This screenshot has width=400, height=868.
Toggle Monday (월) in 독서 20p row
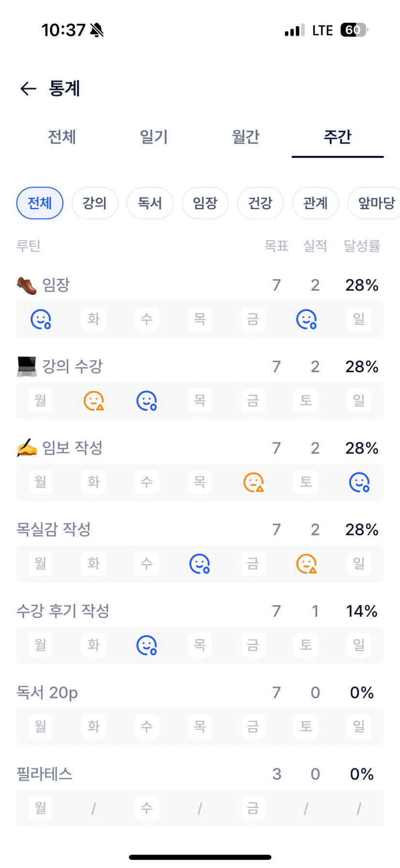[41, 726]
